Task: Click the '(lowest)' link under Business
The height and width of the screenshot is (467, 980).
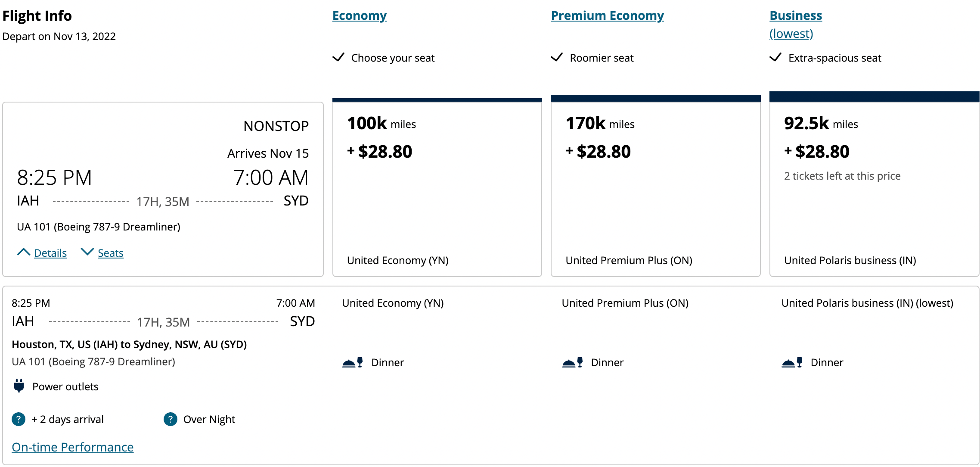Action: point(791,34)
